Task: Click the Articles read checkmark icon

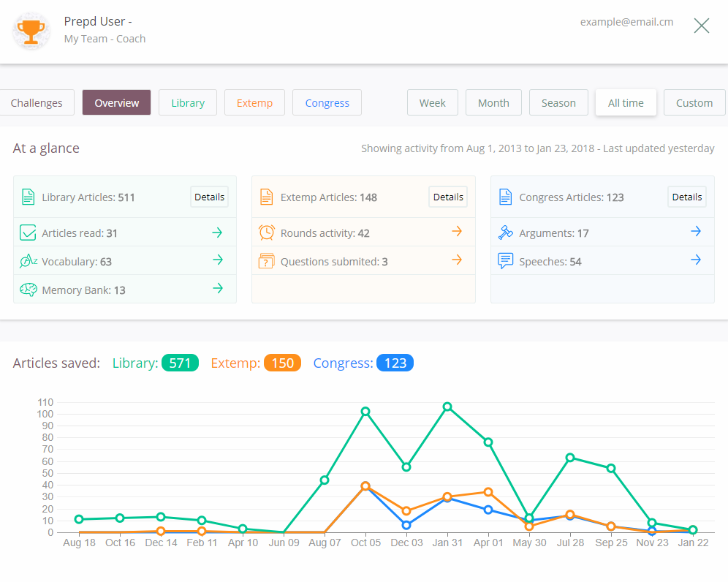Action: [28, 233]
